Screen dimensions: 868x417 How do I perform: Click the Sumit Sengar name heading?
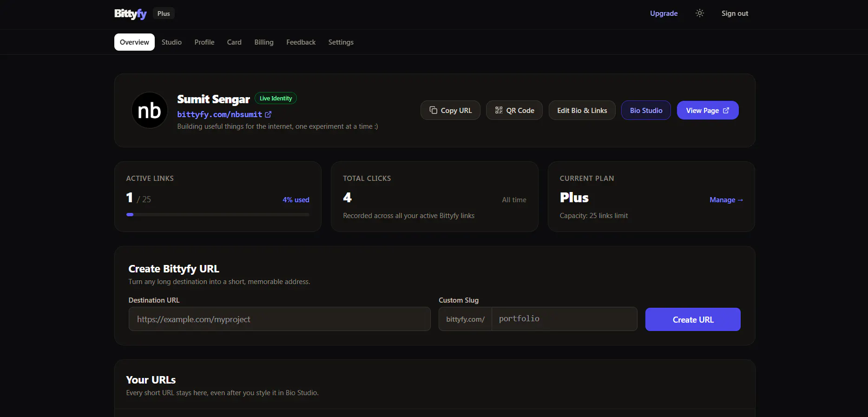pyautogui.click(x=213, y=99)
